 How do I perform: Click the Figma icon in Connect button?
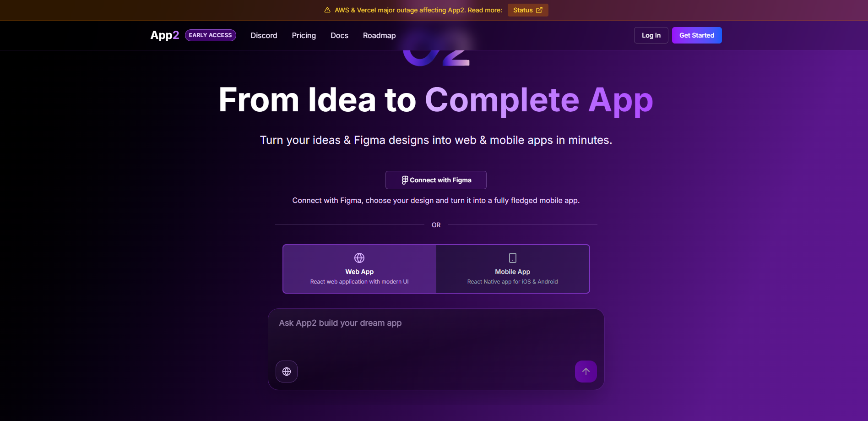coord(405,180)
